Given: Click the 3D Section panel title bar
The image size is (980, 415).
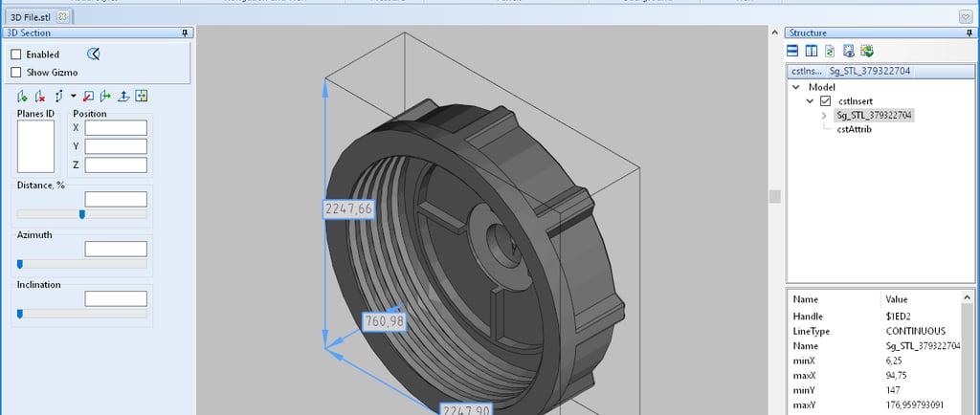Looking at the screenshot, I should coord(98,33).
